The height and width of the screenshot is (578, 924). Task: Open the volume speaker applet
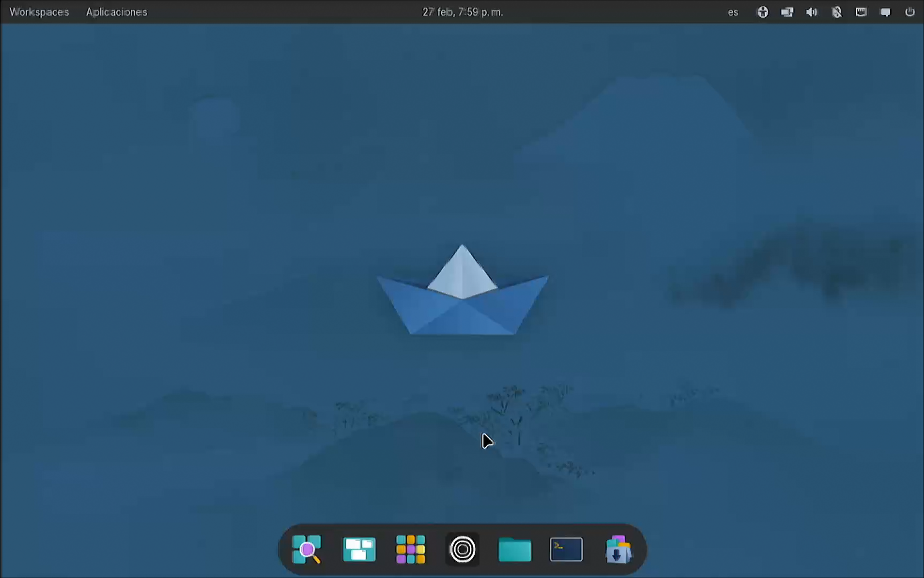[812, 12]
